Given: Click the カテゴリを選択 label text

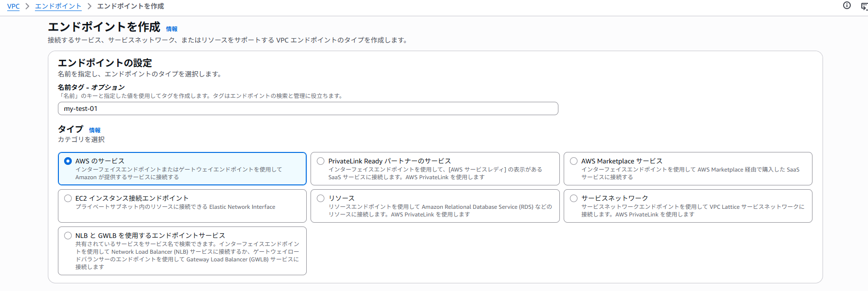Looking at the screenshot, I should pyautogui.click(x=81, y=140).
